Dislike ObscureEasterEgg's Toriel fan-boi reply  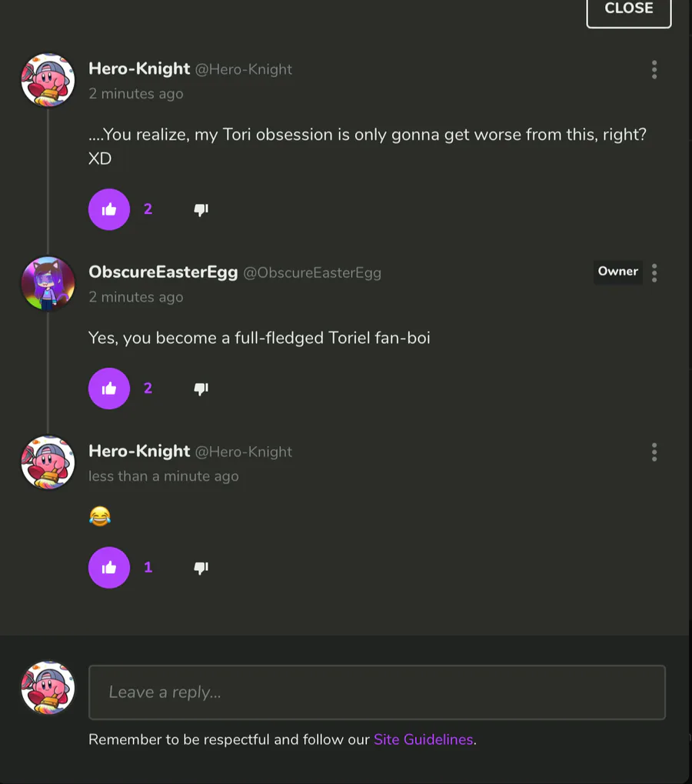pos(201,389)
